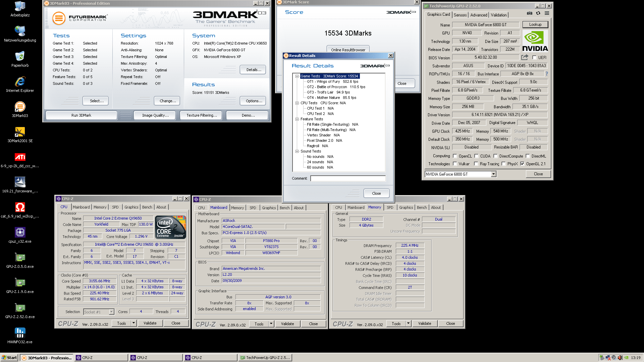Open the Socket #1 selection dropdown in CPU-Z

click(x=111, y=312)
